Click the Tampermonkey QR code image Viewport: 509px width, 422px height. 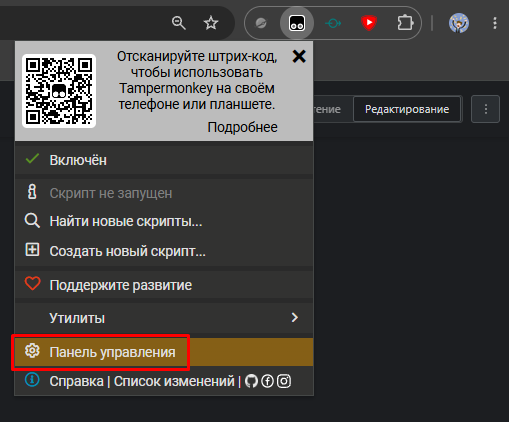[x=59, y=91]
